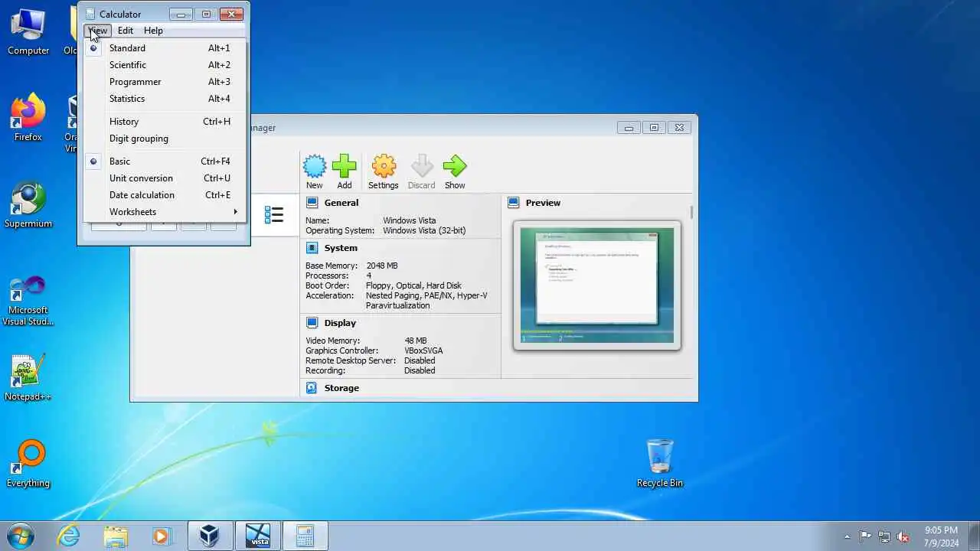Click the Action Center flag tray icon
The height and width of the screenshot is (551, 980).
tap(865, 536)
